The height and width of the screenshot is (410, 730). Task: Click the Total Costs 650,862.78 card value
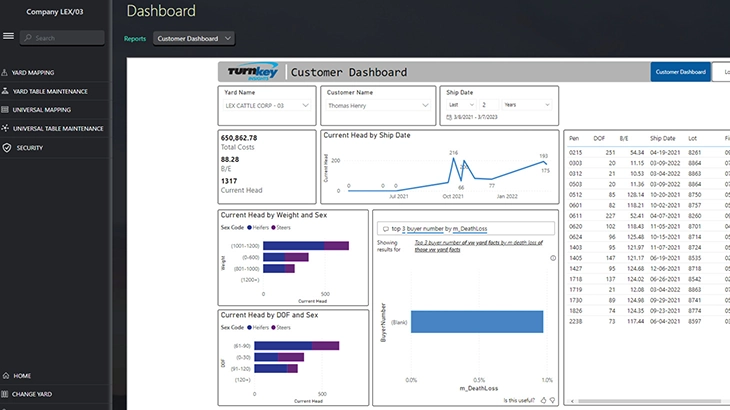[239, 138]
